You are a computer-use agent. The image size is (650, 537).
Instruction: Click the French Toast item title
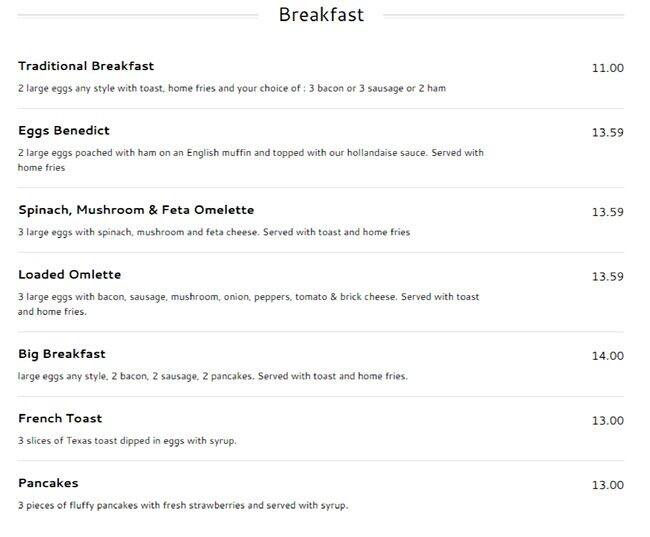click(60, 419)
